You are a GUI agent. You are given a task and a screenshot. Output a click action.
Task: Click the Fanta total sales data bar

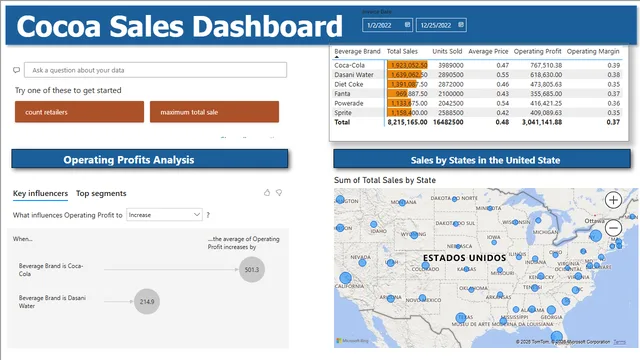point(398,93)
